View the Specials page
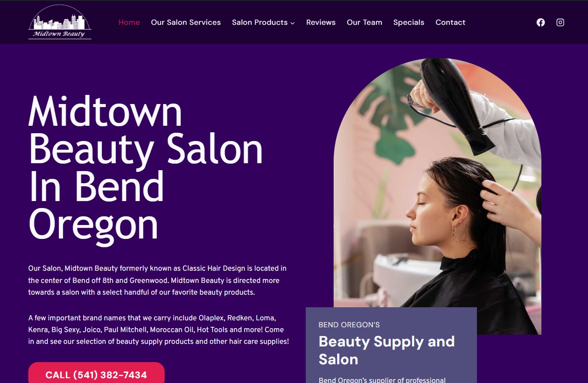The height and width of the screenshot is (383, 588). pyautogui.click(x=409, y=22)
